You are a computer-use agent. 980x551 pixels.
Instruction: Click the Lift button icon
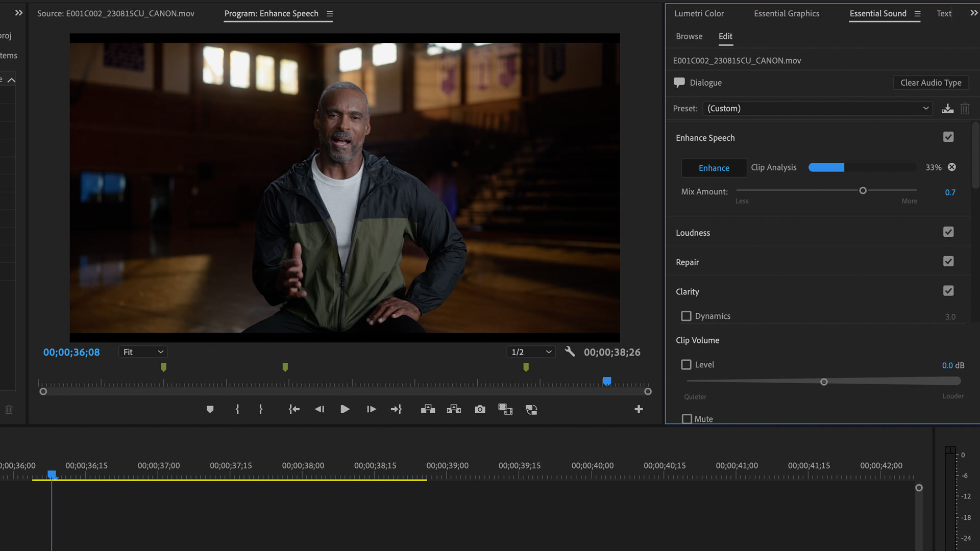click(428, 409)
